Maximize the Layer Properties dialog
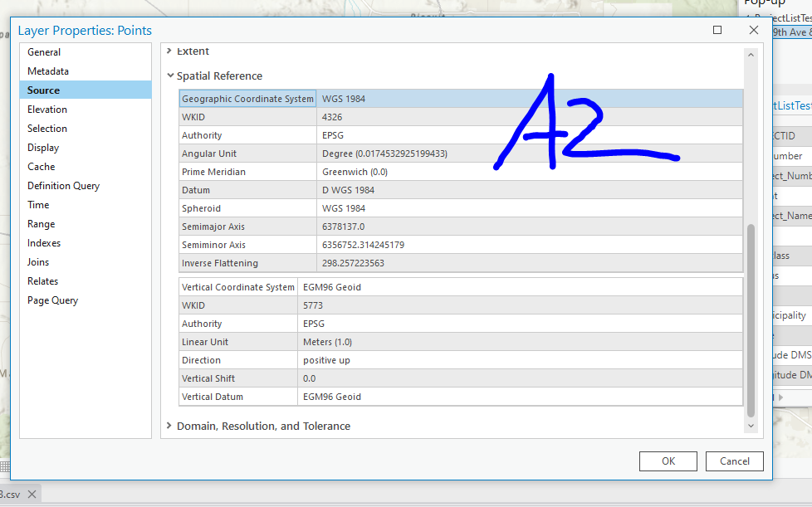Image resolution: width=812 pixels, height=507 pixels. click(717, 30)
